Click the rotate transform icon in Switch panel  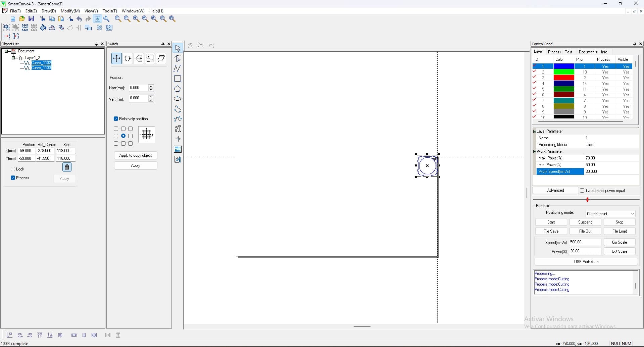point(128,58)
